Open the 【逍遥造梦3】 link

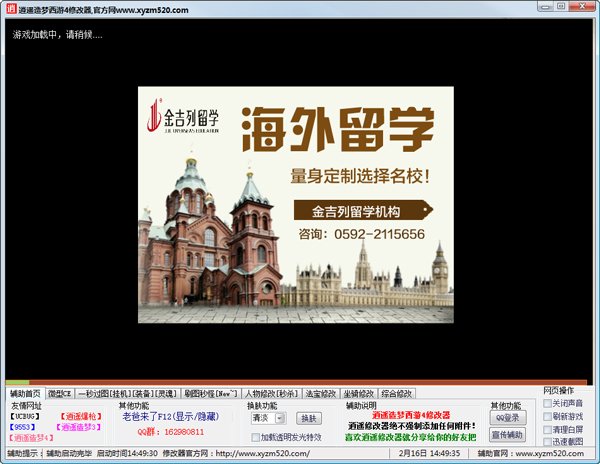[x=78, y=427]
